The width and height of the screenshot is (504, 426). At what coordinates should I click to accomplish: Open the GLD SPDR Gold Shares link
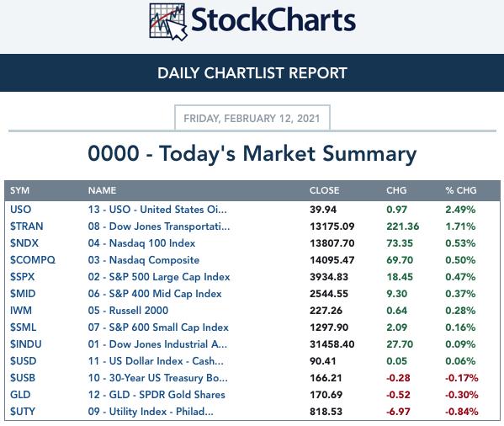(x=157, y=395)
